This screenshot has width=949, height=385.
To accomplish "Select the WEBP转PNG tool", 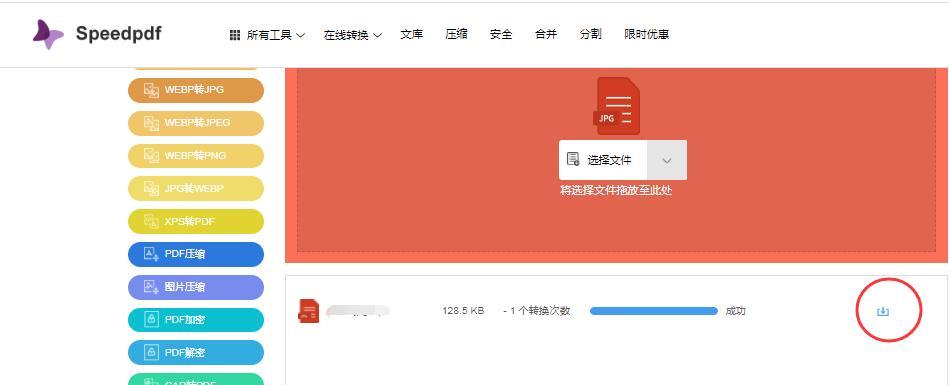I will tap(196, 156).
